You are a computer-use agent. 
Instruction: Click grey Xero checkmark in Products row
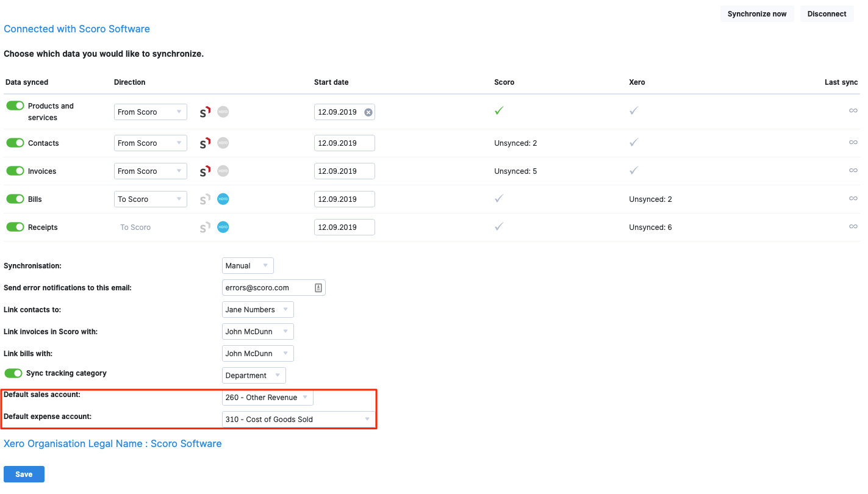coord(634,110)
